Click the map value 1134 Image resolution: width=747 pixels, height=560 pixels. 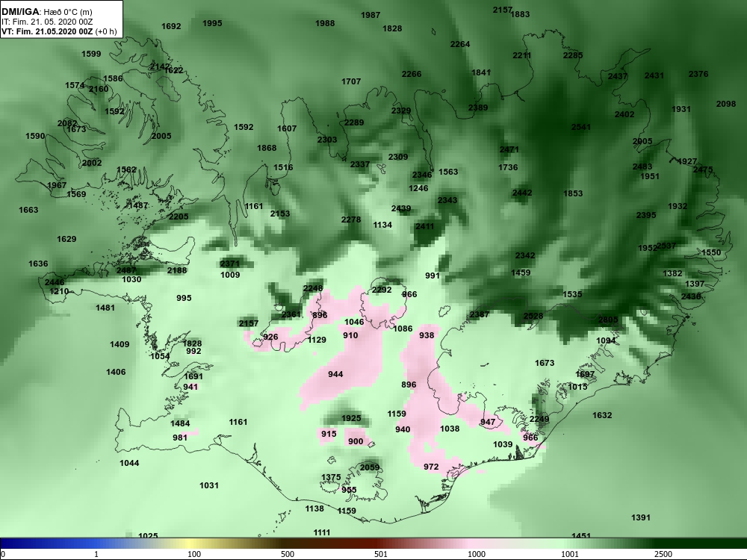click(x=382, y=225)
